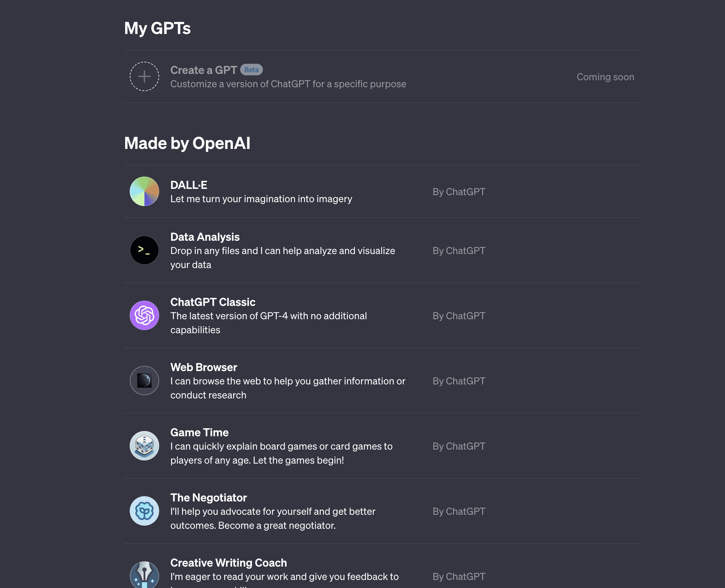Click the Creative Writing Coach title
The image size is (725, 588).
click(x=228, y=563)
